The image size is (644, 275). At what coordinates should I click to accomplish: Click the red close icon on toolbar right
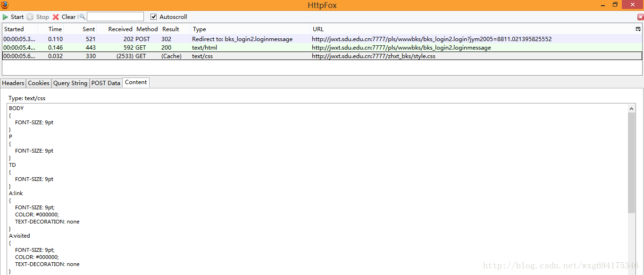point(640,17)
